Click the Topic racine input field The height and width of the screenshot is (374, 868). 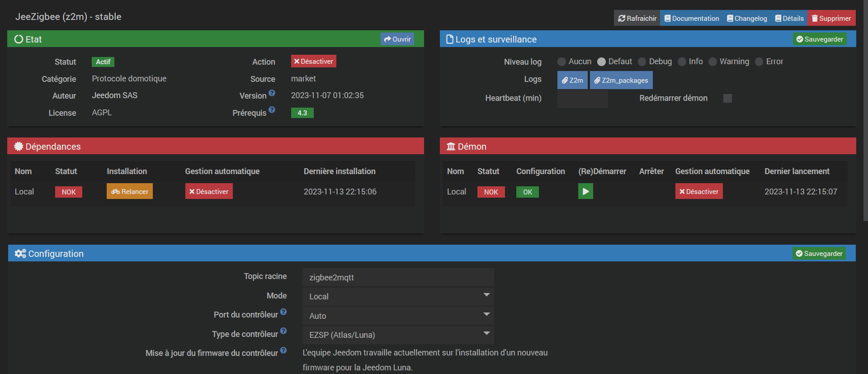coord(398,277)
